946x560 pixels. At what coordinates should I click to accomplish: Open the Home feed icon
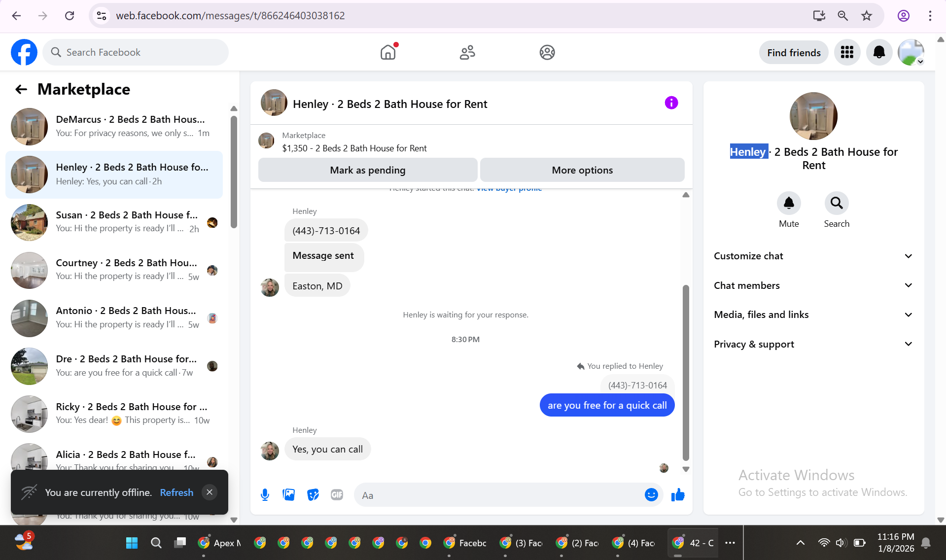[388, 52]
